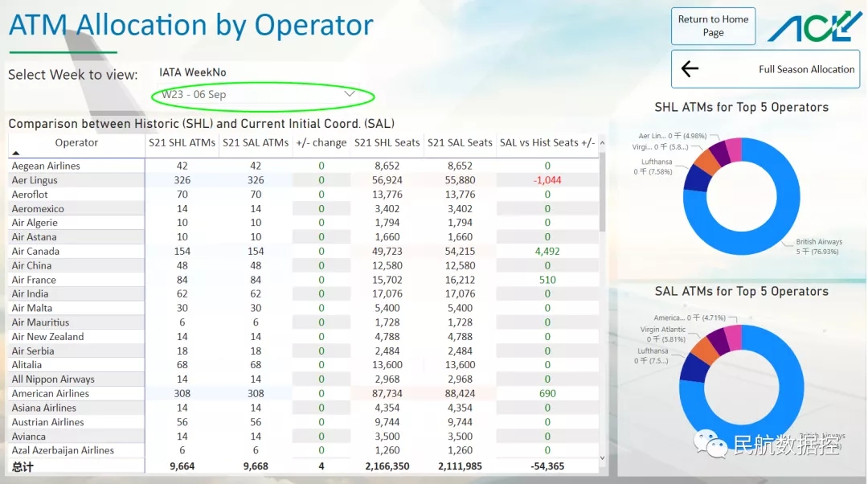Click the dropdown chevron beside W23 - 06 Sep
Screen dimensions: 868x484
pyautogui.click(x=350, y=93)
